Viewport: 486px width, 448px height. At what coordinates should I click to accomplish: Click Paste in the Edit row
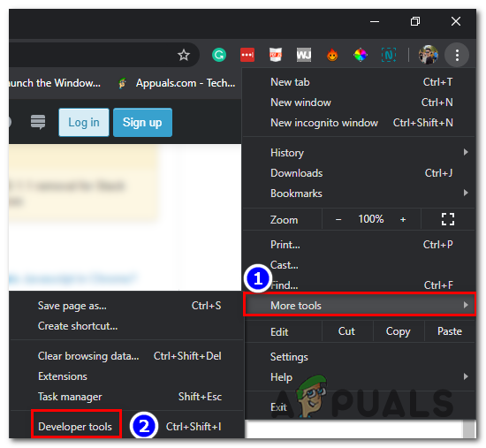coord(450,331)
